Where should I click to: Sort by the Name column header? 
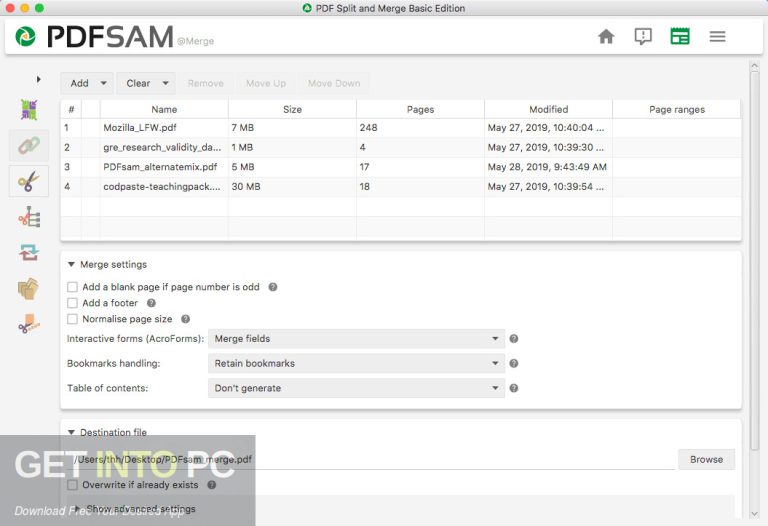(x=164, y=109)
